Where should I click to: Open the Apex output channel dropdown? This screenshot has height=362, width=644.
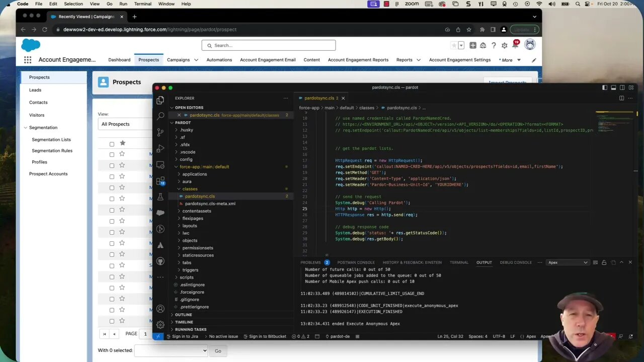[568, 262]
